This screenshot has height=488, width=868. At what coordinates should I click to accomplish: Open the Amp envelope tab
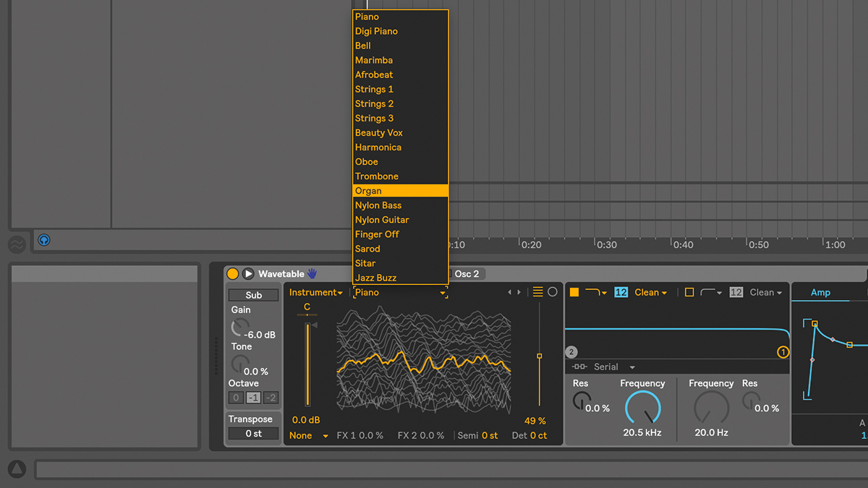pyautogui.click(x=820, y=292)
